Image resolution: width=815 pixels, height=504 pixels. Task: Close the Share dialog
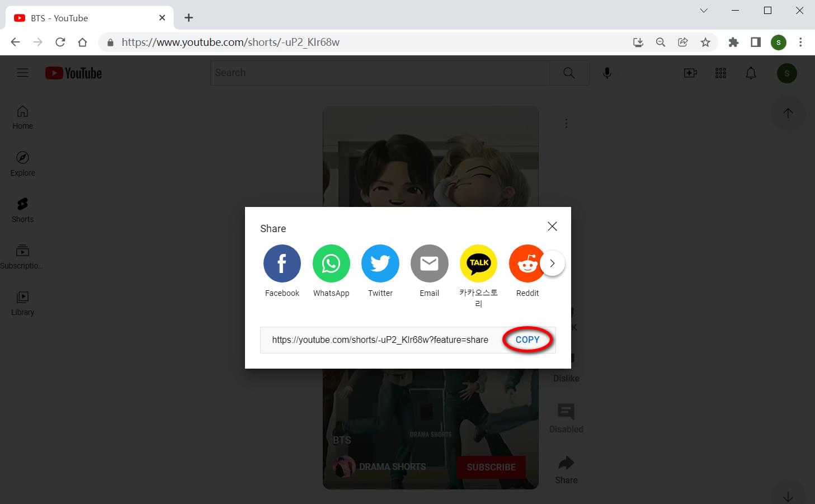click(x=552, y=226)
